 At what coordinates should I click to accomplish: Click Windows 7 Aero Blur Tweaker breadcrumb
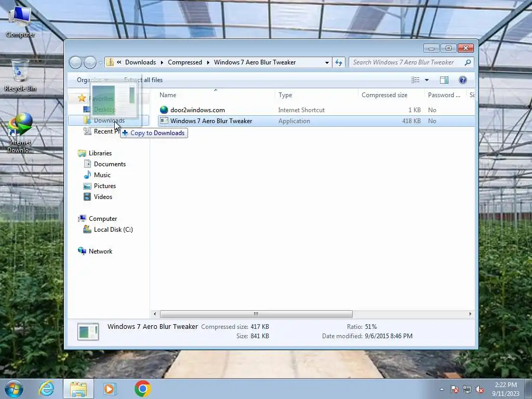[x=255, y=62]
